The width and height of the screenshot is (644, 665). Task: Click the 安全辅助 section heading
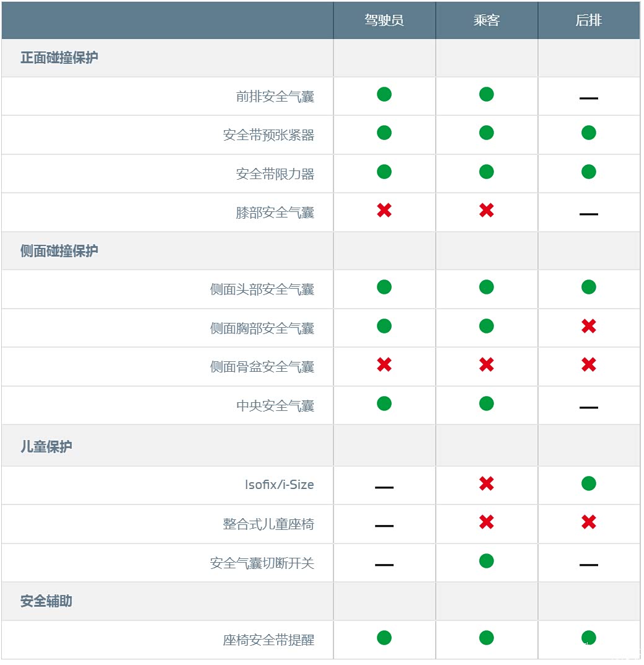click(46, 601)
